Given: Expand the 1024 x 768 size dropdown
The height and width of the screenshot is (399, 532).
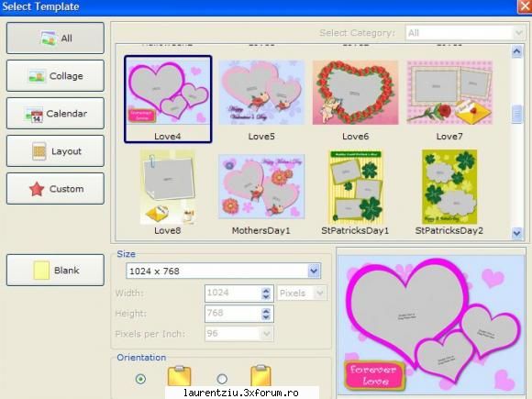Looking at the screenshot, I should pyautogui.click(x=314, y=271).
